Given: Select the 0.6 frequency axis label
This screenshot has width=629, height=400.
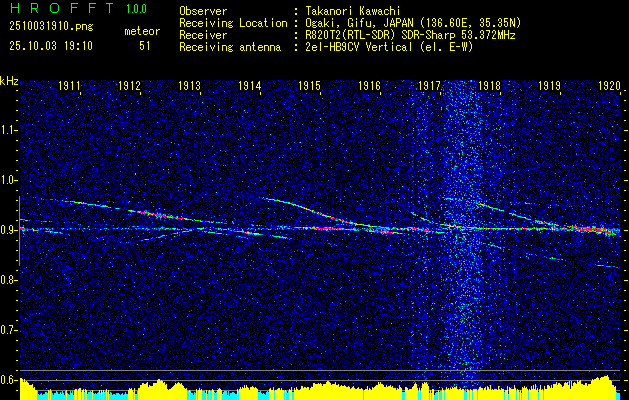Looking at the screenshot, I should tap(7, 380).
